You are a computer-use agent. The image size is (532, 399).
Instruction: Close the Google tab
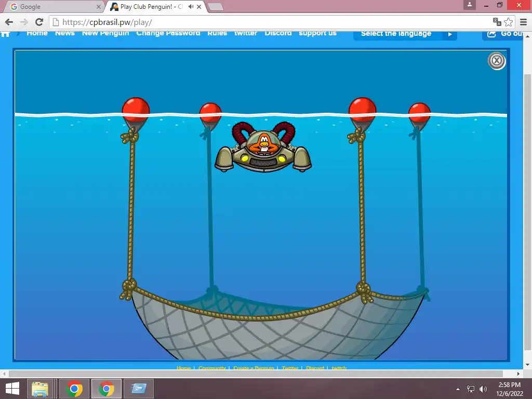98,6
